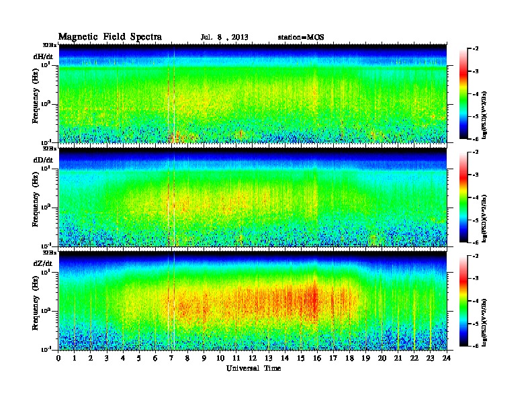The image size is (532, 411).
Task: Click the "-3" tick on dH/dt color scale
Action: pos(476,71)
